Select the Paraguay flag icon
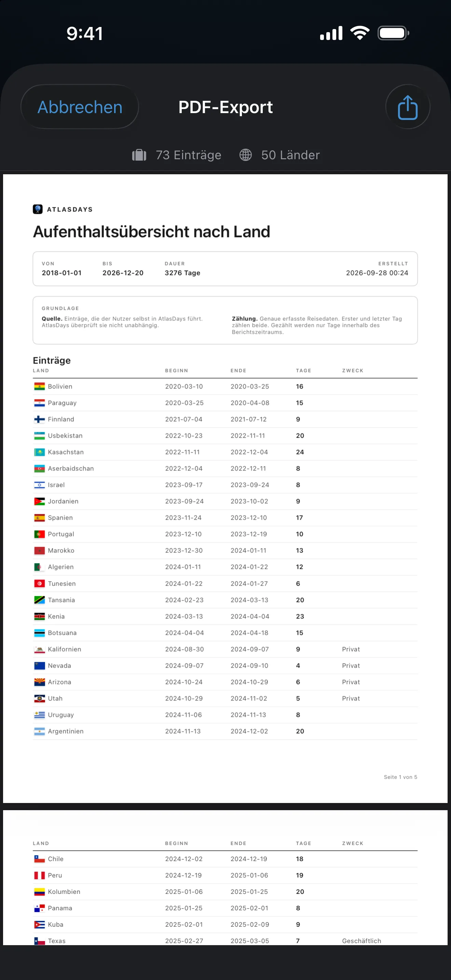Viewport: 451px width, 980px height. tap(40, 403)
